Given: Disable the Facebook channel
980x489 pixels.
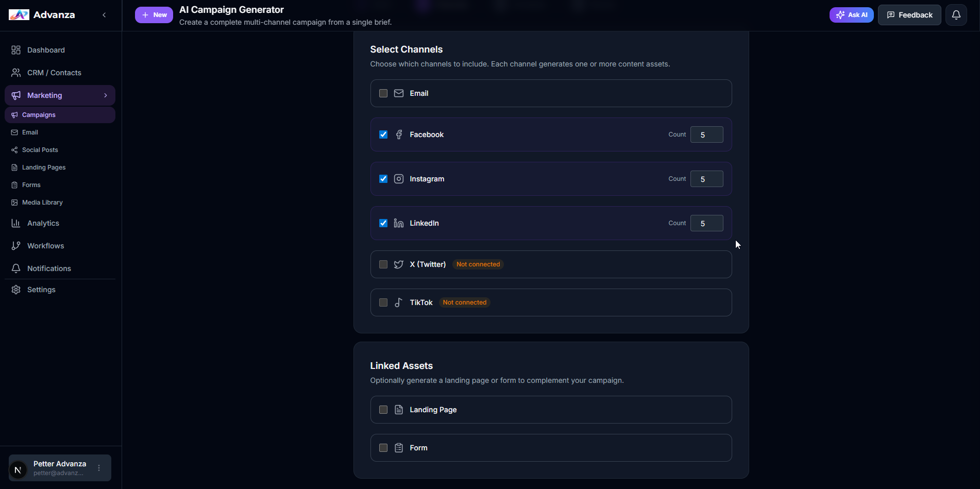Looking at the screenshot, I should pyautogui.click(x=383, y=134).
